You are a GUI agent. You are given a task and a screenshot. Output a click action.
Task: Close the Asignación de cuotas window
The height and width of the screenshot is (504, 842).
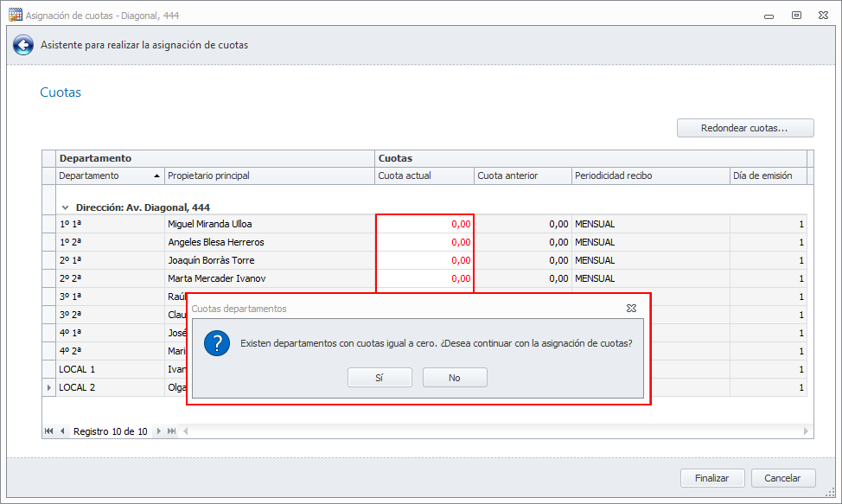pos(823,15)
